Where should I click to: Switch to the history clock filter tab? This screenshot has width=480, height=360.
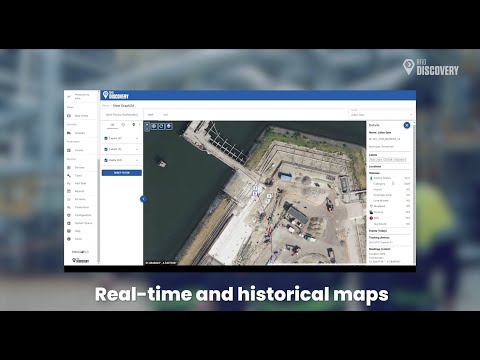[x=123, y=125]
